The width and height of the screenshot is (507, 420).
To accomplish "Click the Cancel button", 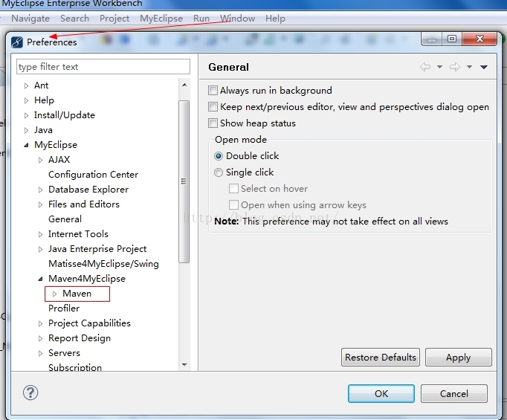I will [454, 393].
